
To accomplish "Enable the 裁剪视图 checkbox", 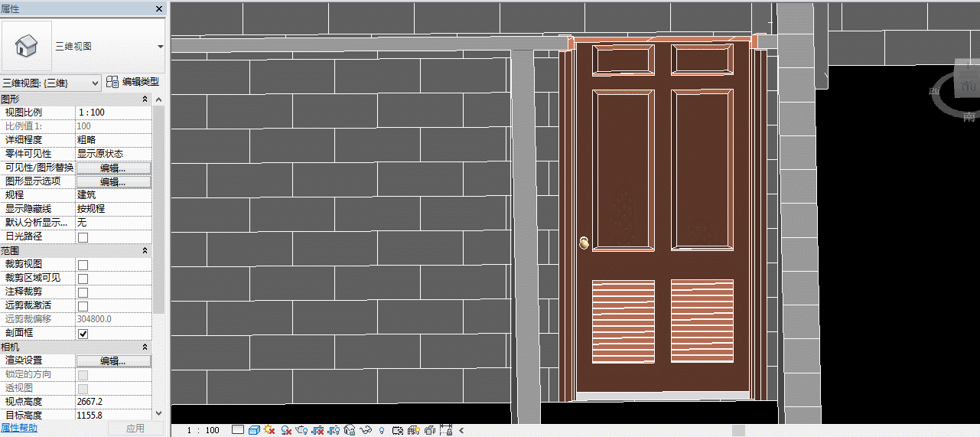I will tap(83, 264).
